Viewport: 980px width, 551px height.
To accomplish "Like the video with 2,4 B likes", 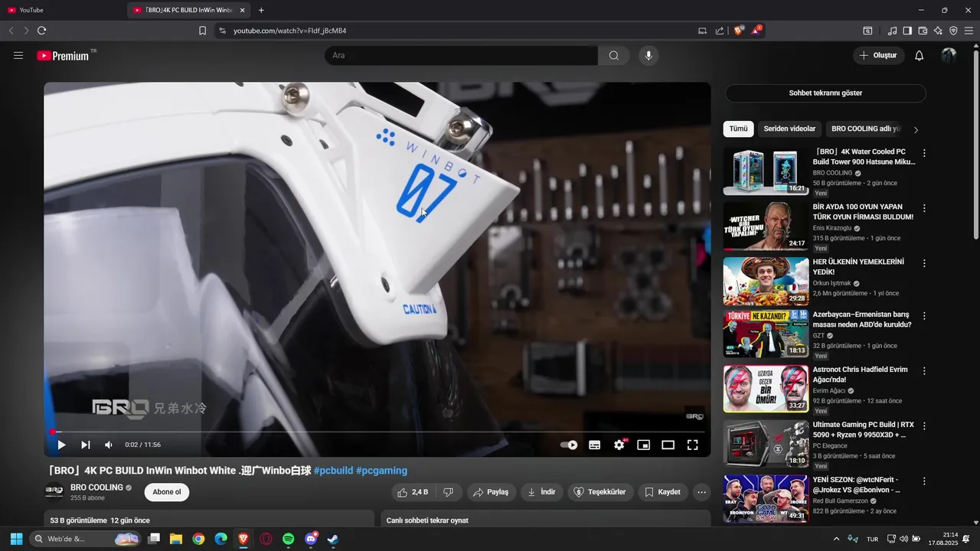I will click(x=413, y=492).
